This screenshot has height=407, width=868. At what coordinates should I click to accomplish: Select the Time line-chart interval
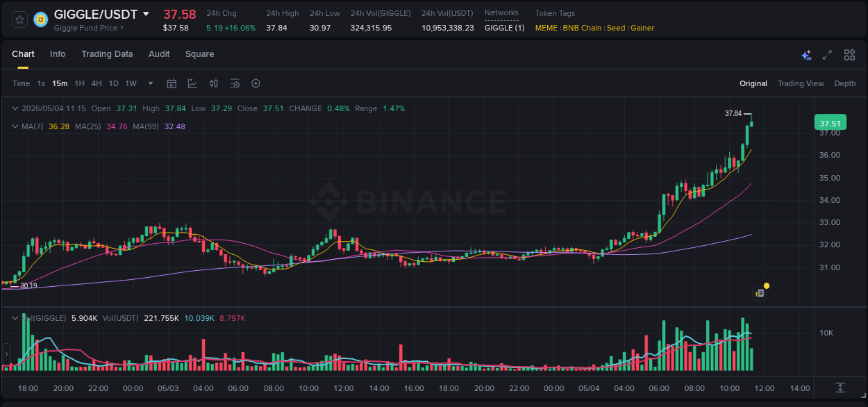point(21,83)
